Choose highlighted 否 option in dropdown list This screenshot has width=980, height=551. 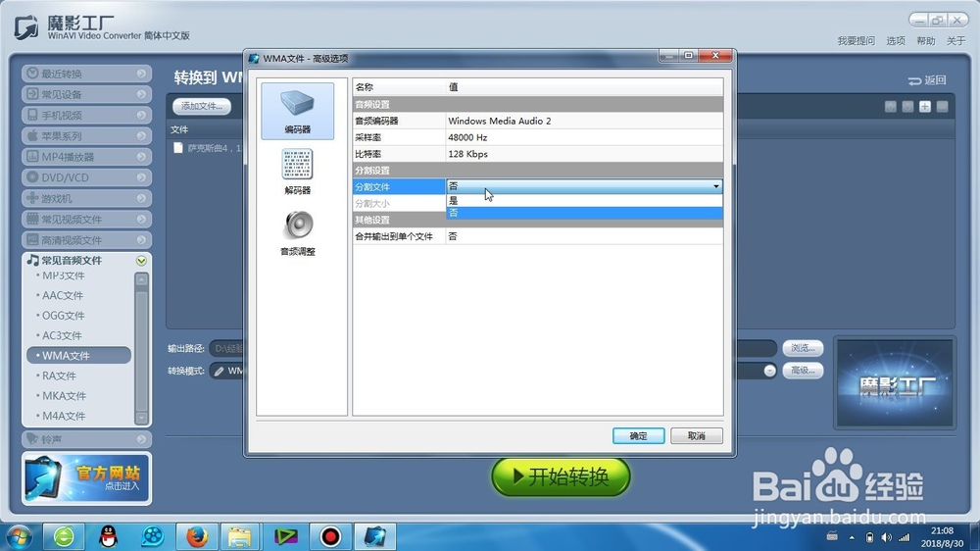tap(584, 213)
